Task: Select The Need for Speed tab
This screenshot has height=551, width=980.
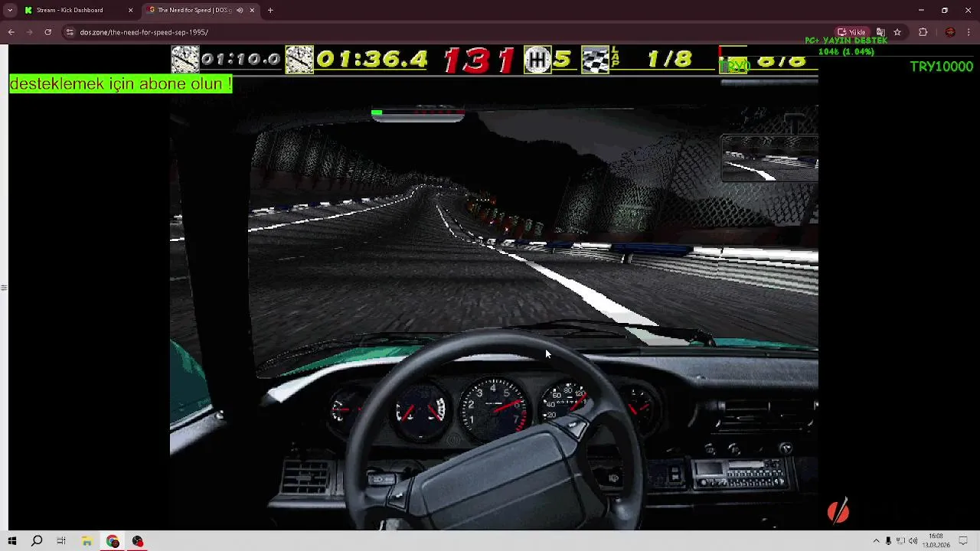Action: coord(201,10)
